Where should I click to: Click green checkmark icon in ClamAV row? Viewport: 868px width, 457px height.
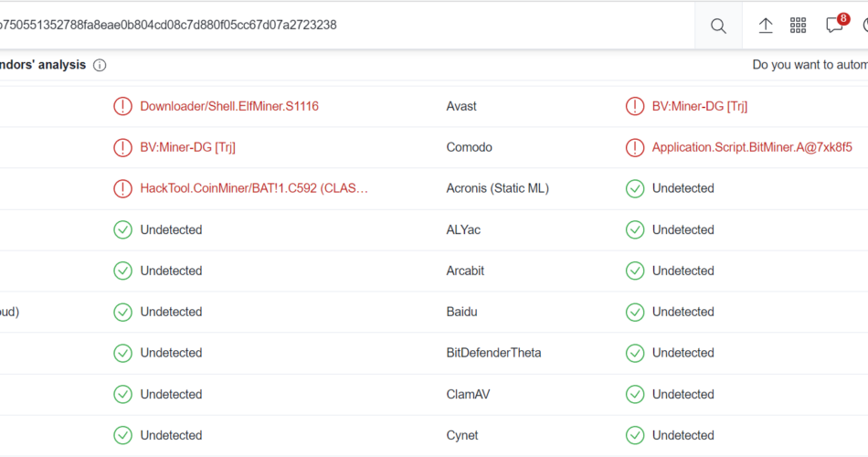click(x=635, y=395)
